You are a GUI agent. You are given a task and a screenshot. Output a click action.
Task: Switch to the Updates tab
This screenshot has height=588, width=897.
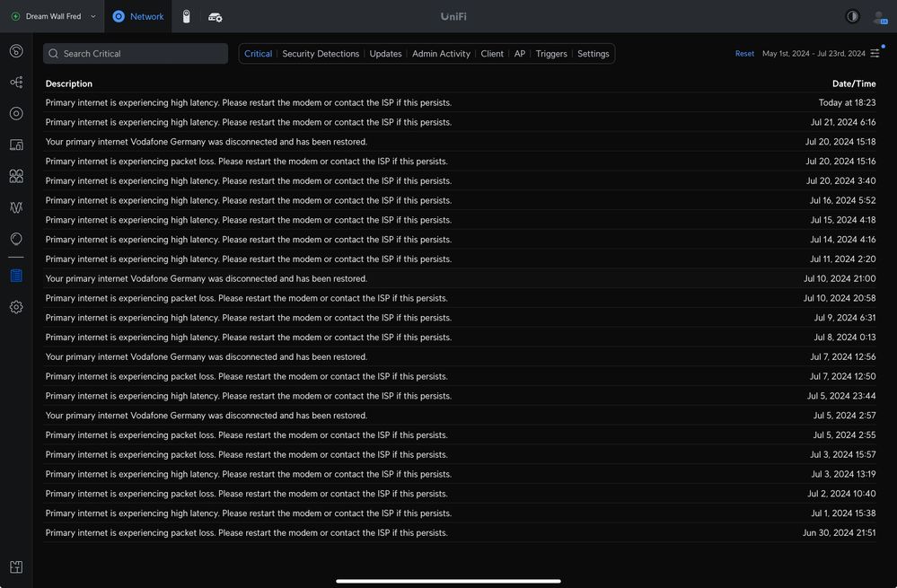(385, 54)
